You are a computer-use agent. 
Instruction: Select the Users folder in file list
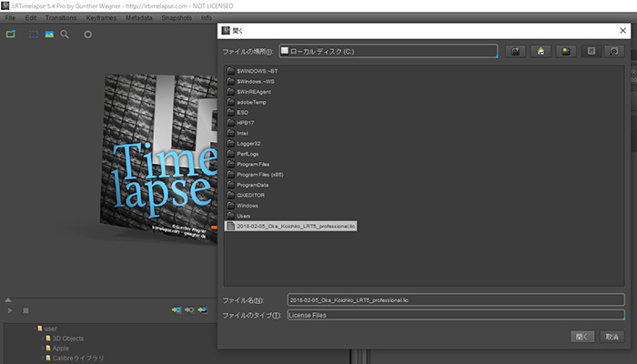coord(238,216)
